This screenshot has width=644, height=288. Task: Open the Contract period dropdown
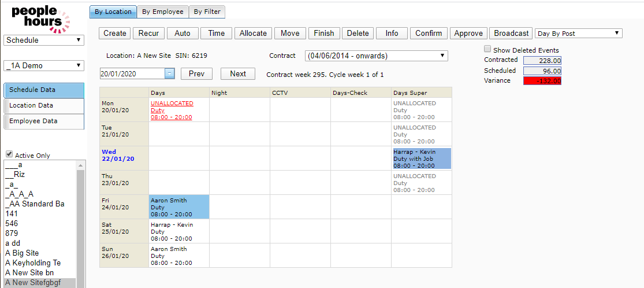point(376,56)
